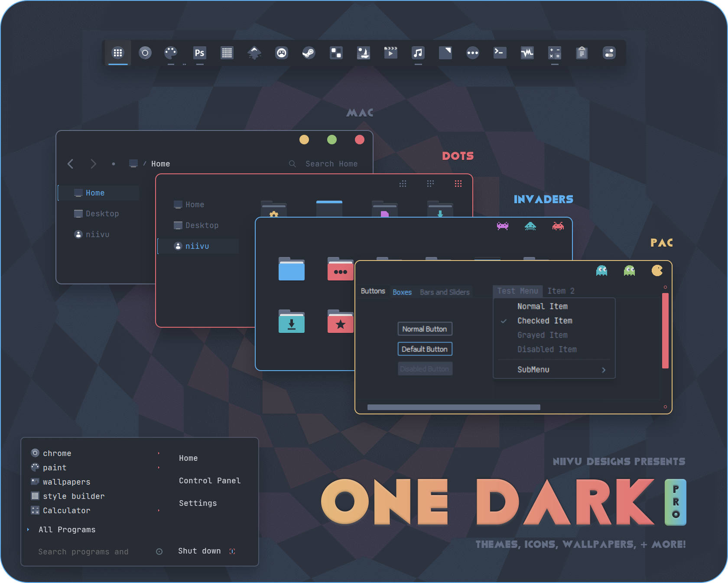Select the Bars and Sliders tab

pos(444,292)
